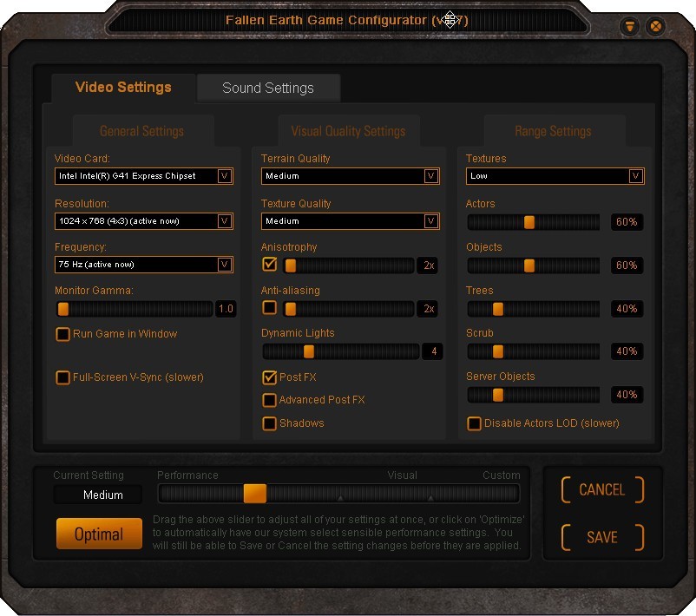Enable the Shadows checkbox

(269, 423)
